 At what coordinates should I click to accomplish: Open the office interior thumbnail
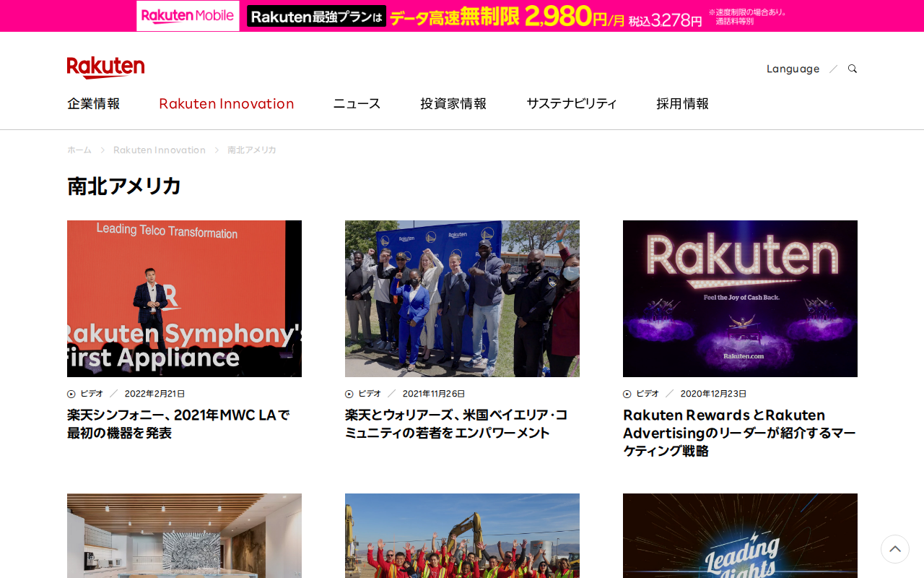click(184, 535)
